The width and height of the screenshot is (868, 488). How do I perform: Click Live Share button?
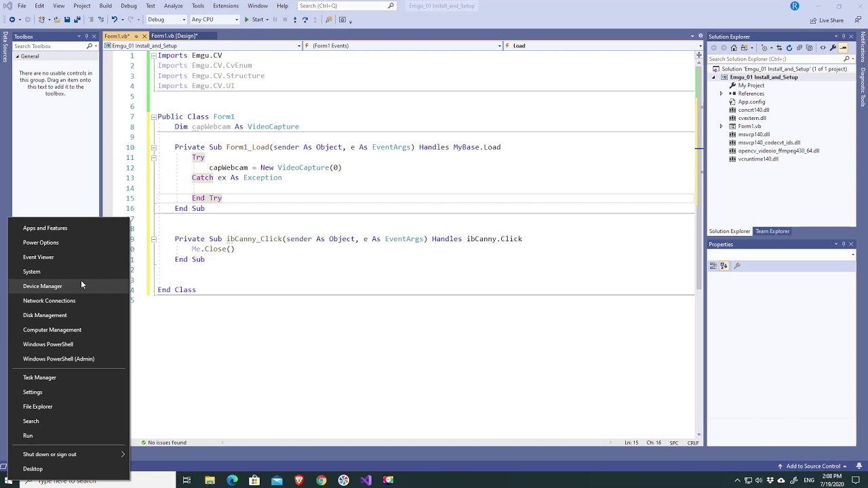pyautogui.click(x=827, y=20)
